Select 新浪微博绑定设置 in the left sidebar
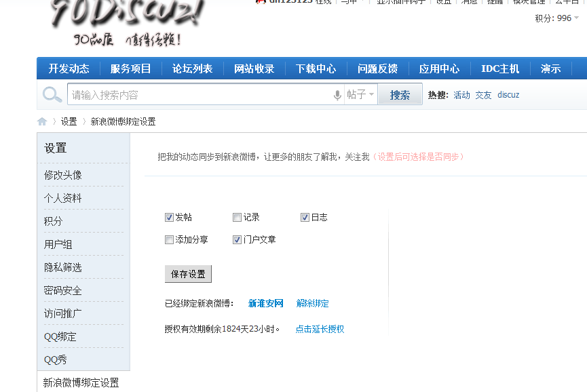 pos(81,383)
